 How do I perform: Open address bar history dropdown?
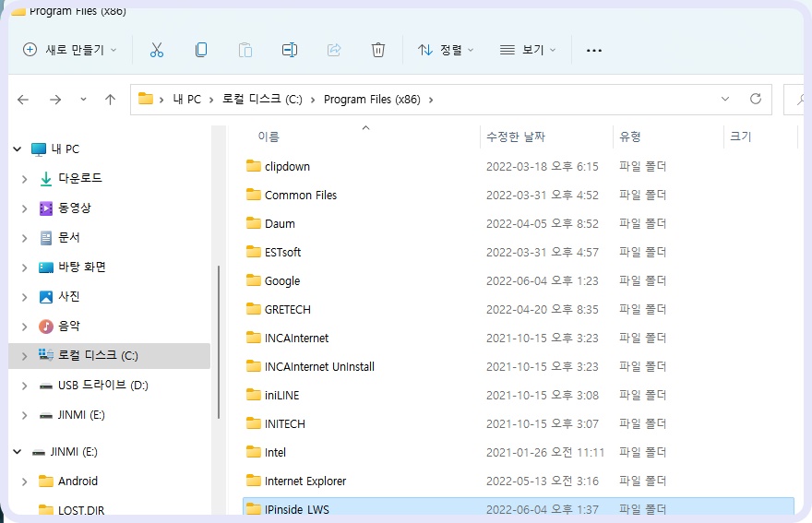point(725,99)
